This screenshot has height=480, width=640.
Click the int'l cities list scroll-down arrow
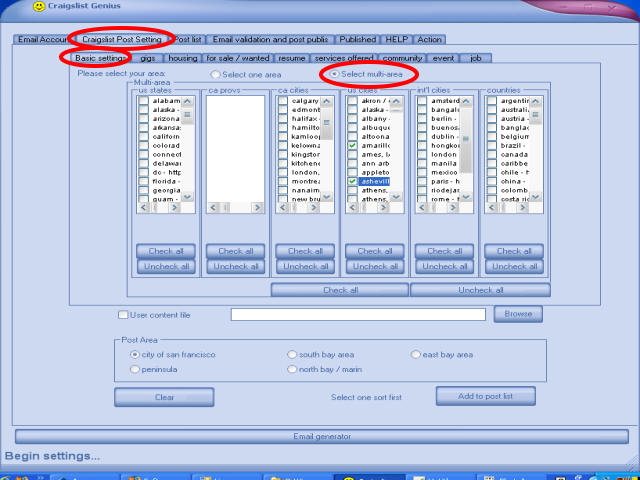coord(466,197)
